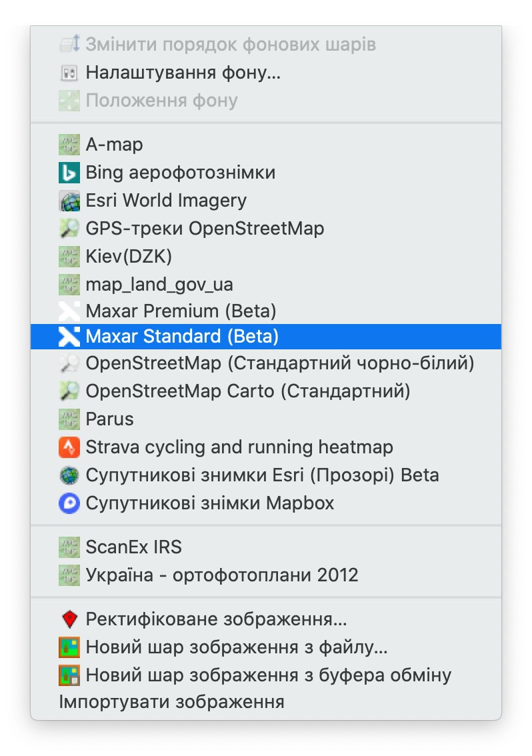Click the Strava orange heatmap icon
Image resolution: width=532 pixels, height=756 pixels.
[69, 447]
